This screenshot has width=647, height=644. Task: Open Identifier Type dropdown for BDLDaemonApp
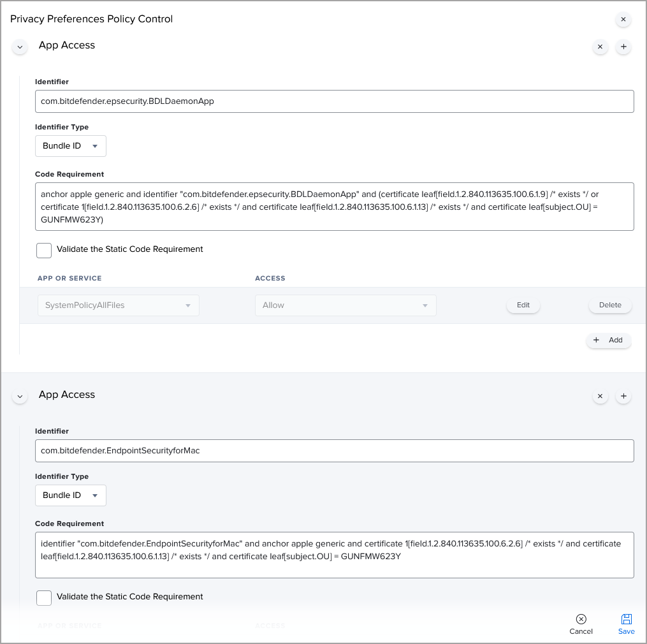[x=70, y=146]
